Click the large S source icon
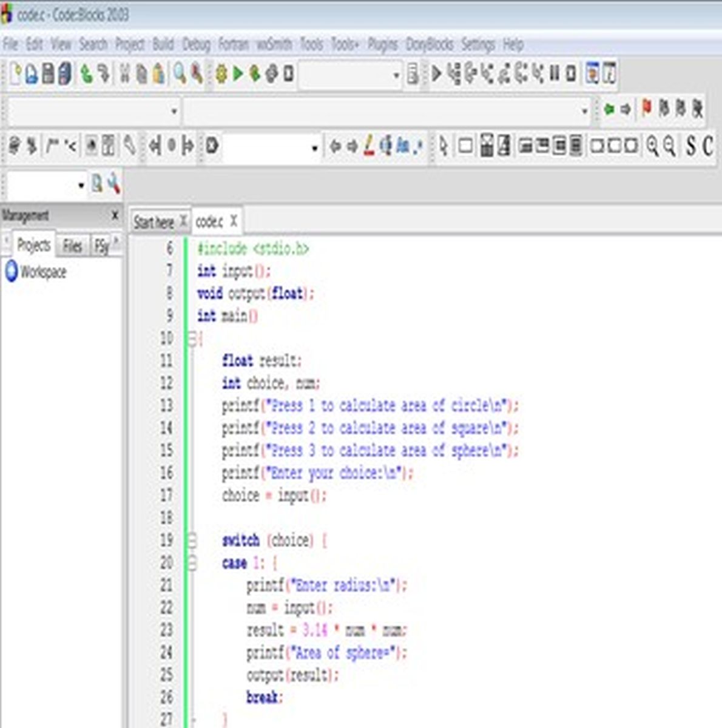The image size is (722, 728). pos(690,146)
